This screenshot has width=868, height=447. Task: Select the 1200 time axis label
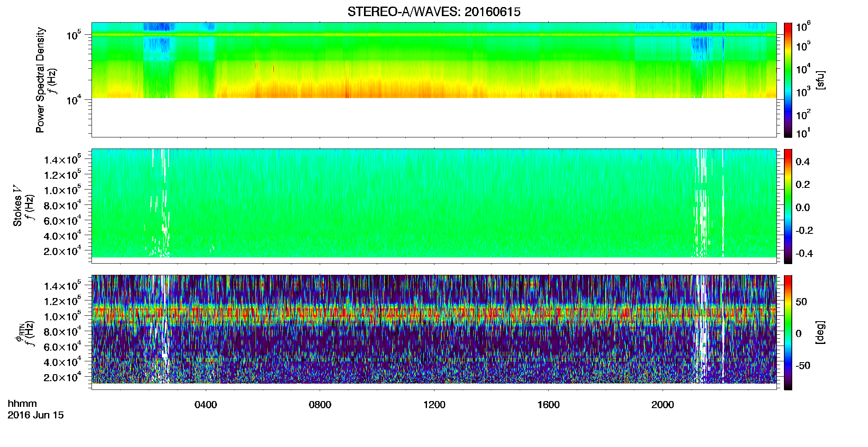[434, 405]
